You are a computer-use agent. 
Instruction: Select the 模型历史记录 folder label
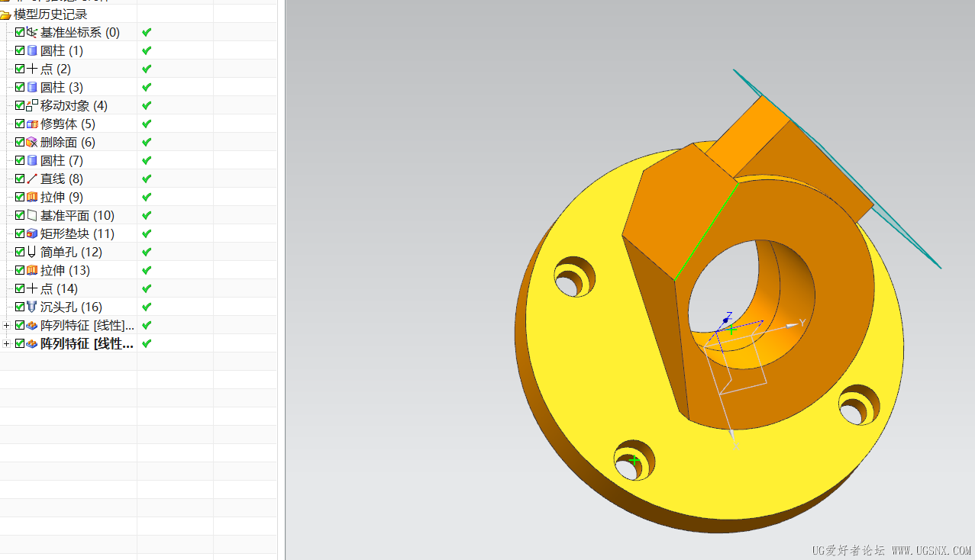click(x=50, y=14)
